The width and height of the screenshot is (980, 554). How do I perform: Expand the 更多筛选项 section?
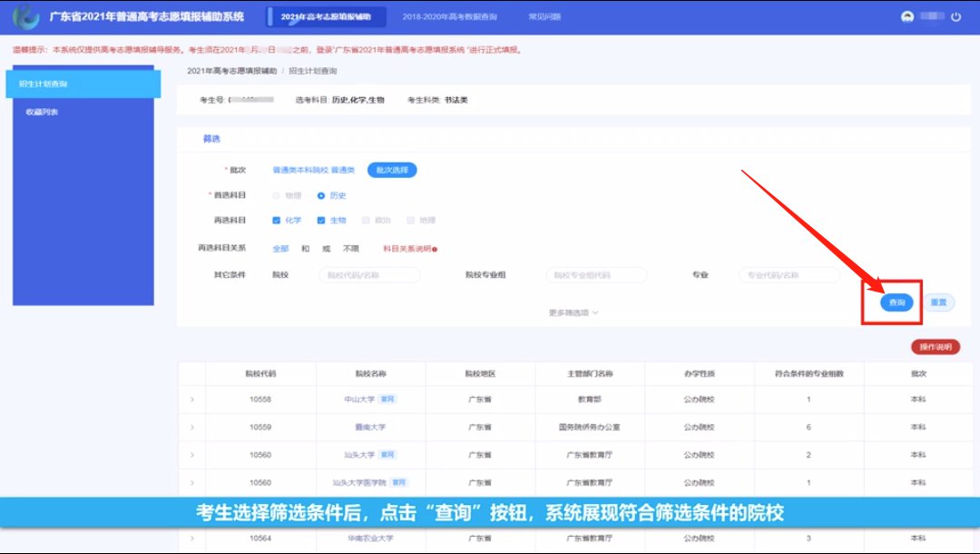[573, 312]
